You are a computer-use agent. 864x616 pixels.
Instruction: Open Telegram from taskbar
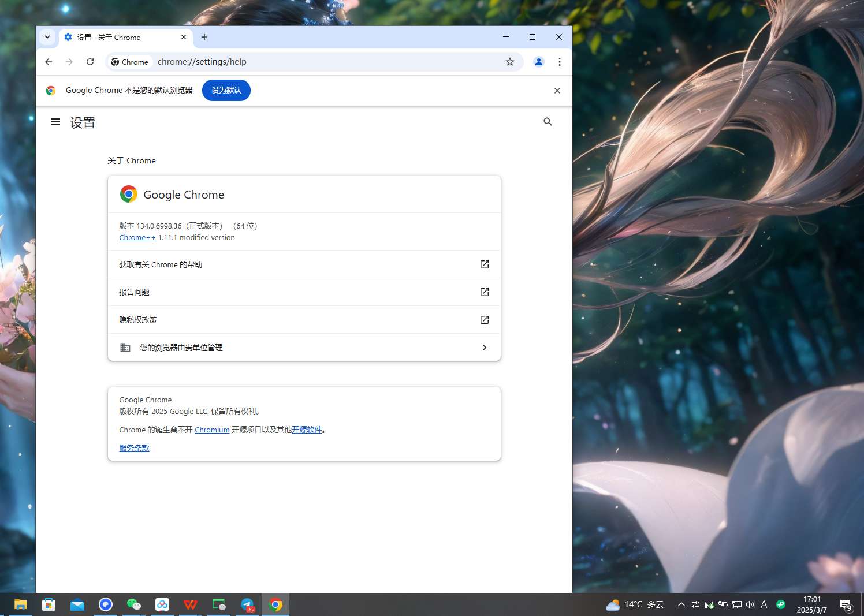coord(247,604)
